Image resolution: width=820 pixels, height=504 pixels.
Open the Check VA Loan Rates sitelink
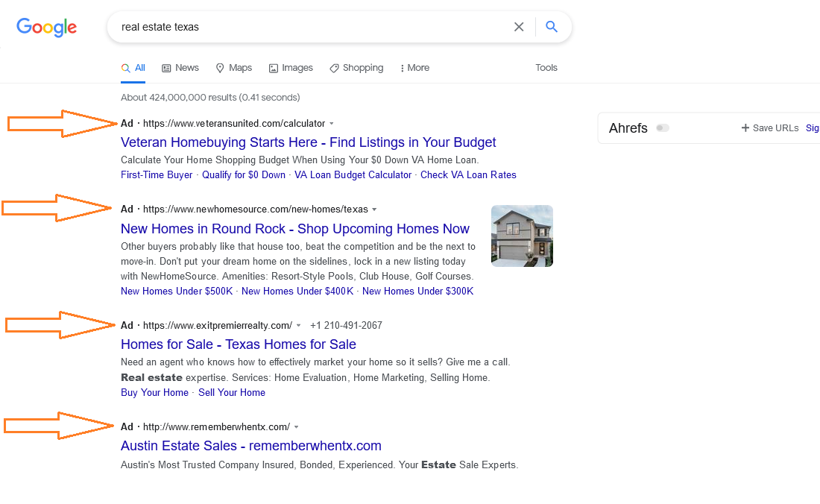pos(468,175)
